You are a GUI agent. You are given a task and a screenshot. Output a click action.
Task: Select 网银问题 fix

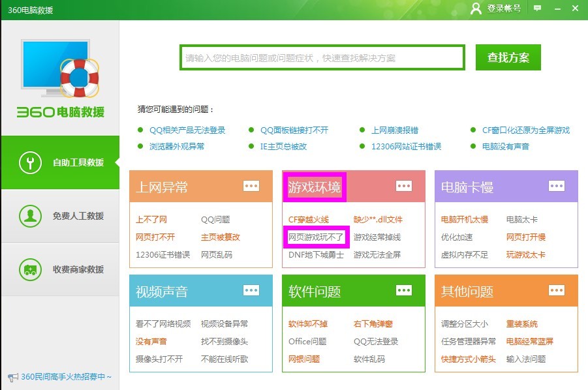pos(304,359)
